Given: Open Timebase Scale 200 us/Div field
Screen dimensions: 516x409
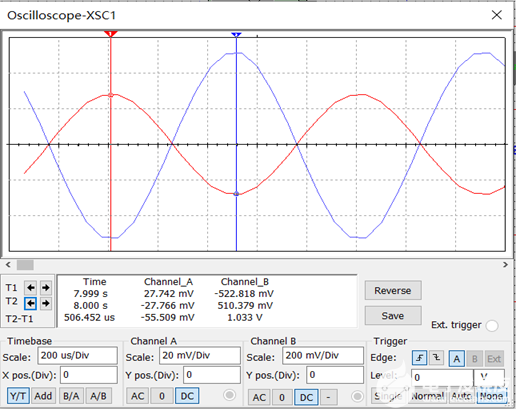Looking at the screenshot, I should point(77,355).
